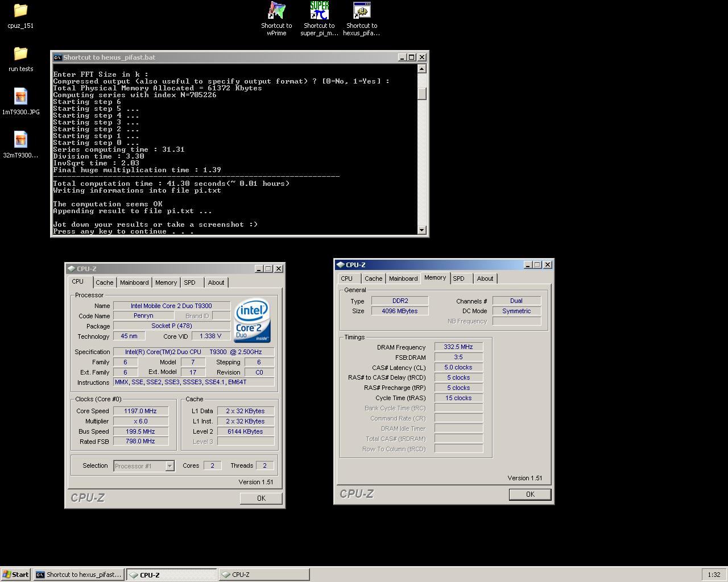Close the hexus_pifast console window
The height and width of the screenshot is (582, 728).
point(422,57)
